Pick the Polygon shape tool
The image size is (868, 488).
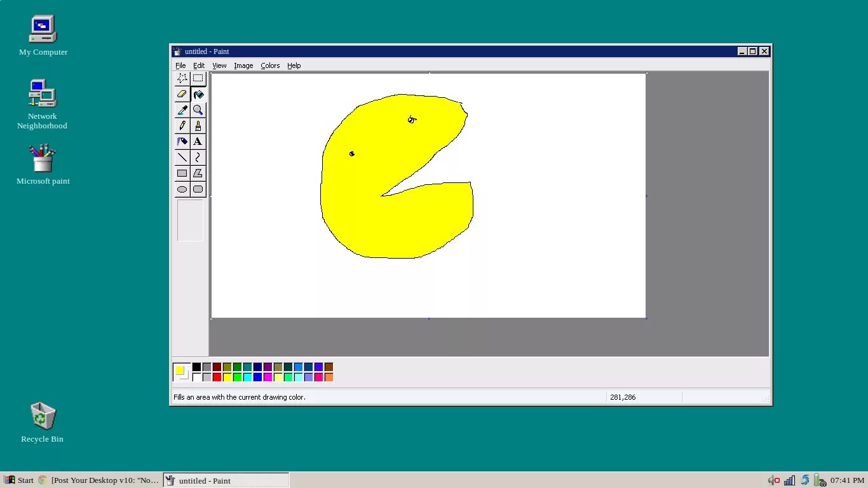198,173
